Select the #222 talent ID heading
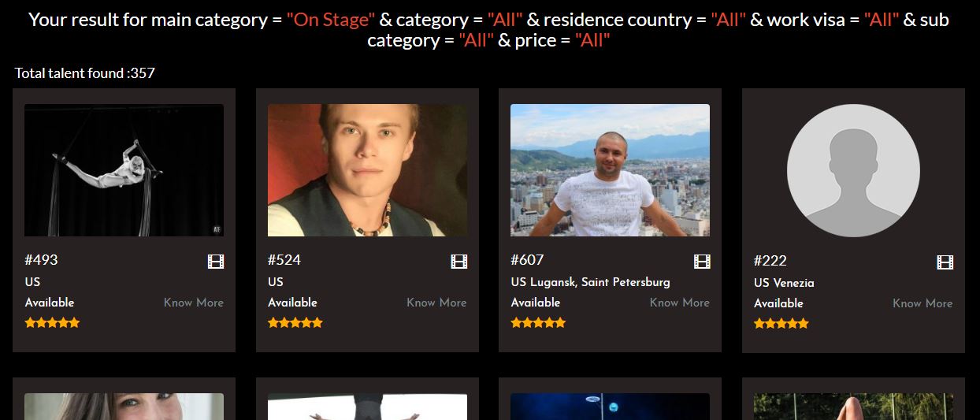This screenshot has width=980, height=420. (x=770, y=261)
